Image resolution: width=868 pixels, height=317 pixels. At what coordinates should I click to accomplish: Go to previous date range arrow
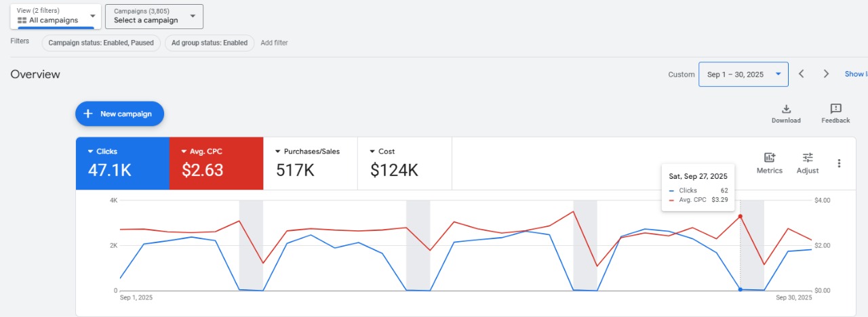(x=802, y=74)
